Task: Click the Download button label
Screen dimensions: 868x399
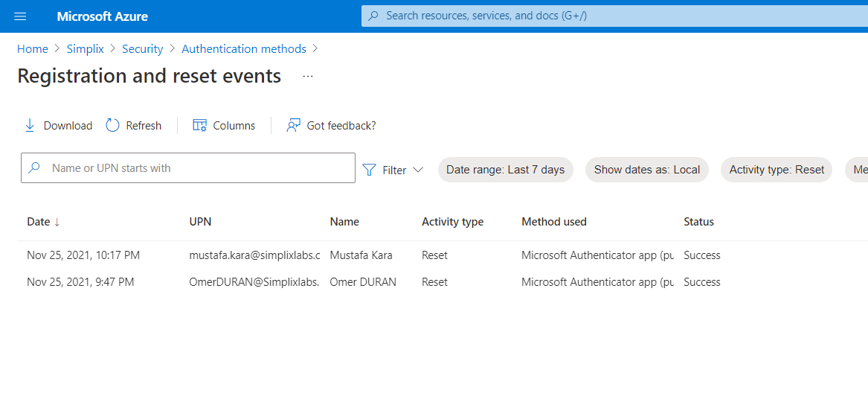Action: coord(68,126)
